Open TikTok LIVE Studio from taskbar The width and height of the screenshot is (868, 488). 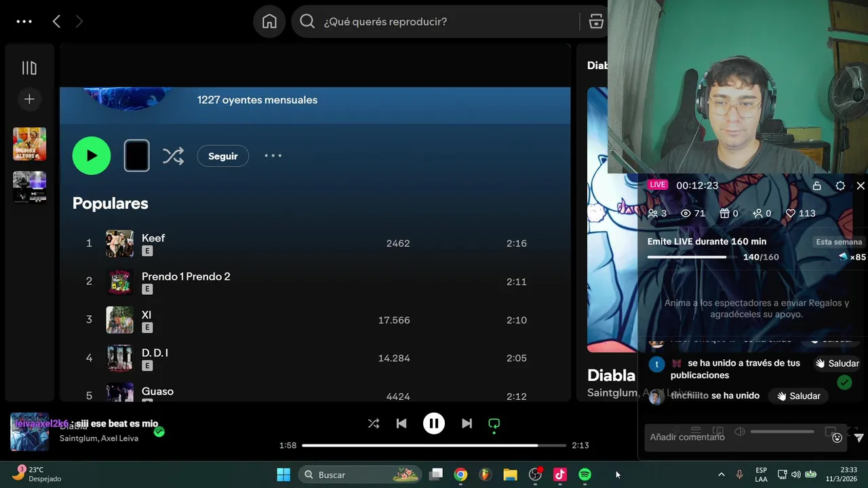tap(560, 475)
